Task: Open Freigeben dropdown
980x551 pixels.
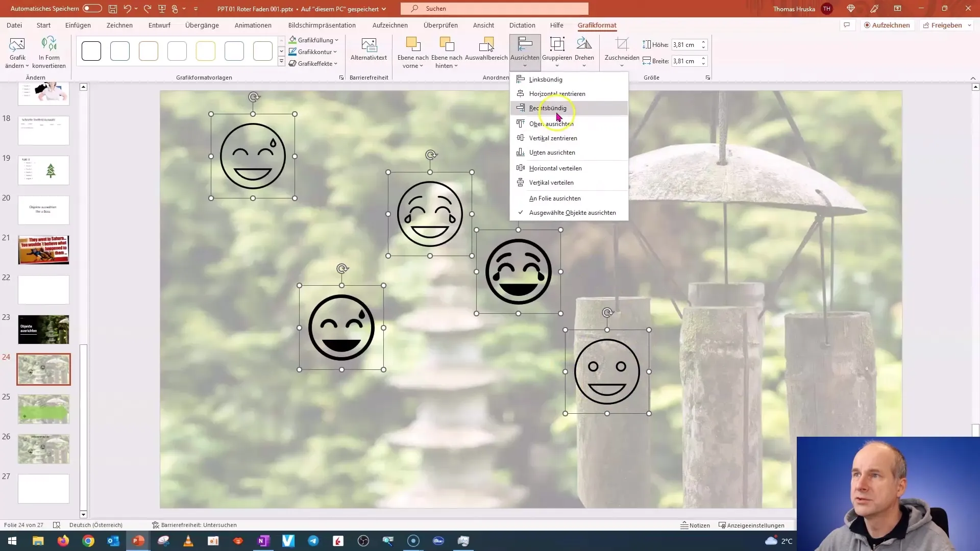Action: [x=969, y=25]
